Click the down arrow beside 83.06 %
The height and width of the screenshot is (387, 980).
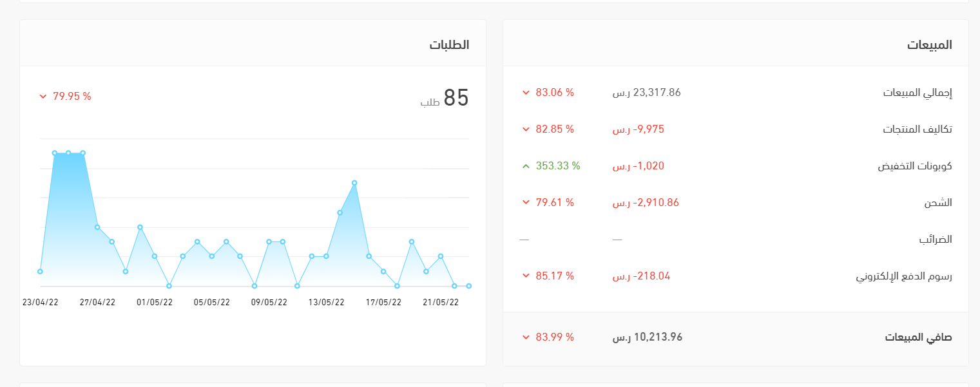pyautogui.click(x=526, y=93)
